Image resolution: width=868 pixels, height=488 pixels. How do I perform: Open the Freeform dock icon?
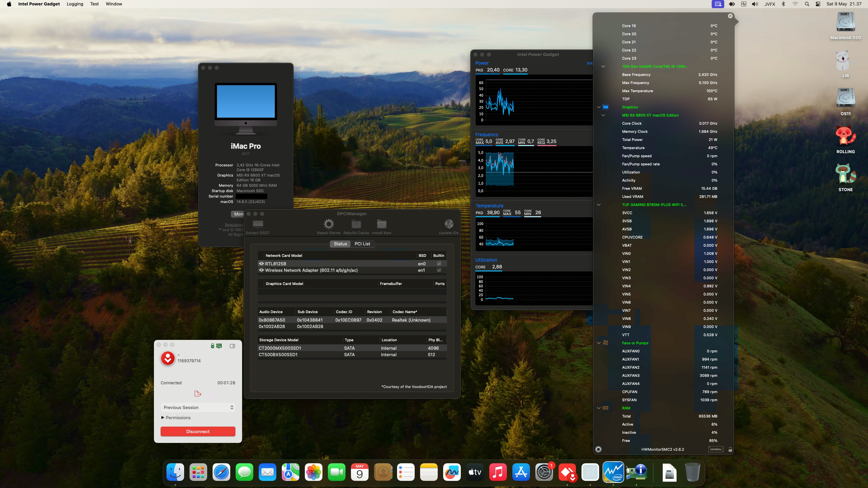pyautogui.click(x=452, y=472)
